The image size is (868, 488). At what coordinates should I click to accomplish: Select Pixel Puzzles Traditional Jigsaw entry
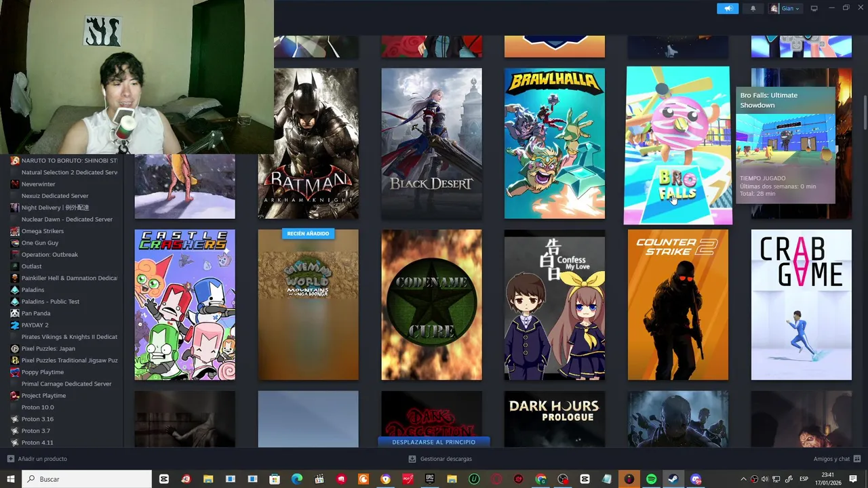coord(69,361)
